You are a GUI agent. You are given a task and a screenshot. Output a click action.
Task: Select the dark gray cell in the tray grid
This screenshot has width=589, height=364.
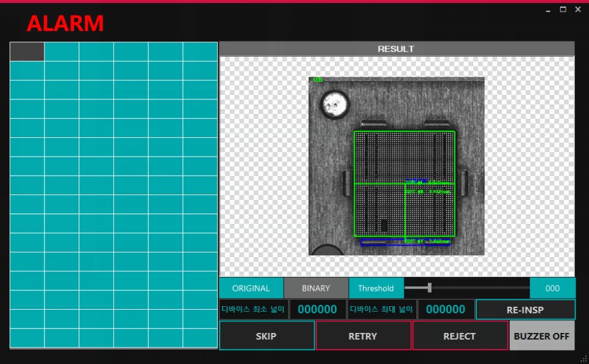tap(27, 51)
